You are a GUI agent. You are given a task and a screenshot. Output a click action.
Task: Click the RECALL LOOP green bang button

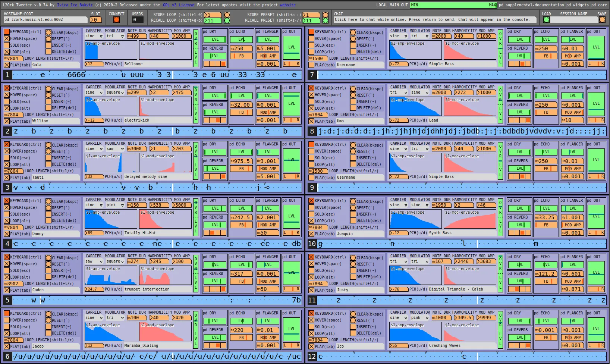click(x=227, y=21)
